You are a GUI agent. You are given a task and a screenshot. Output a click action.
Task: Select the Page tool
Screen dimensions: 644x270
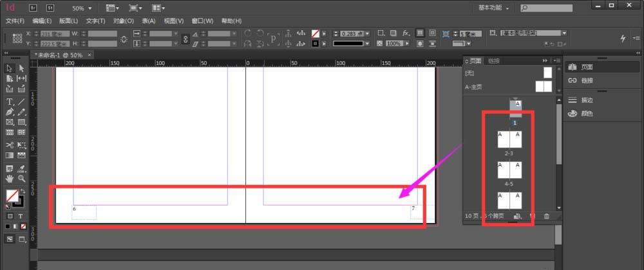[x=10, y=78]
